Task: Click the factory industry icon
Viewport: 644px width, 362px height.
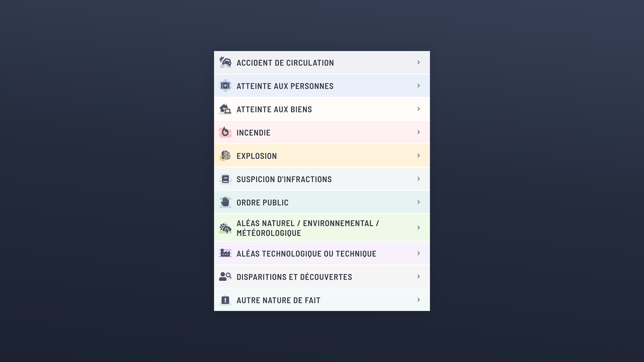Action: click(x=225, y=253)
